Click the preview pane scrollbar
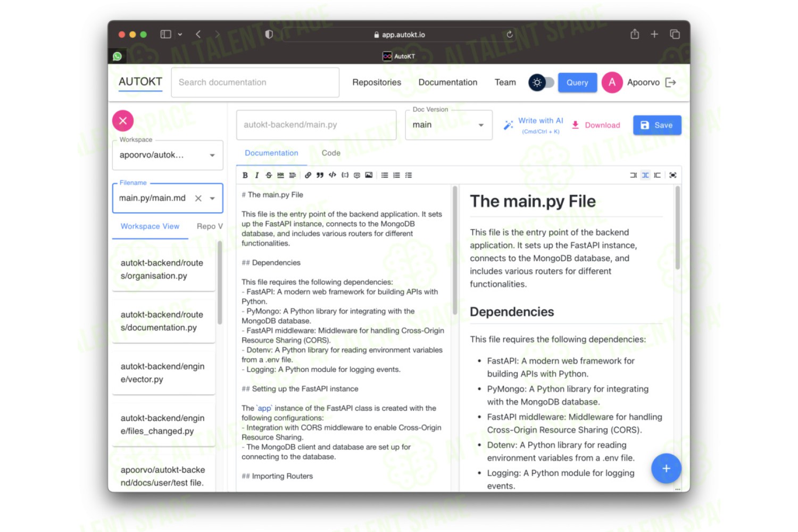This screenshot has width=798, height=532. (x=678, y=228)
